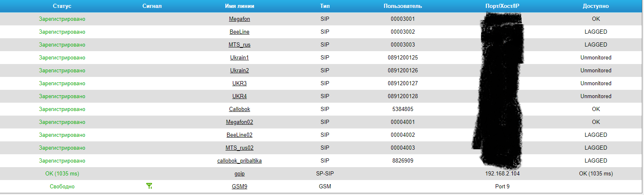Select the MTS_rus line name
This screenshot has height=195, width=644.
point(240,44)
